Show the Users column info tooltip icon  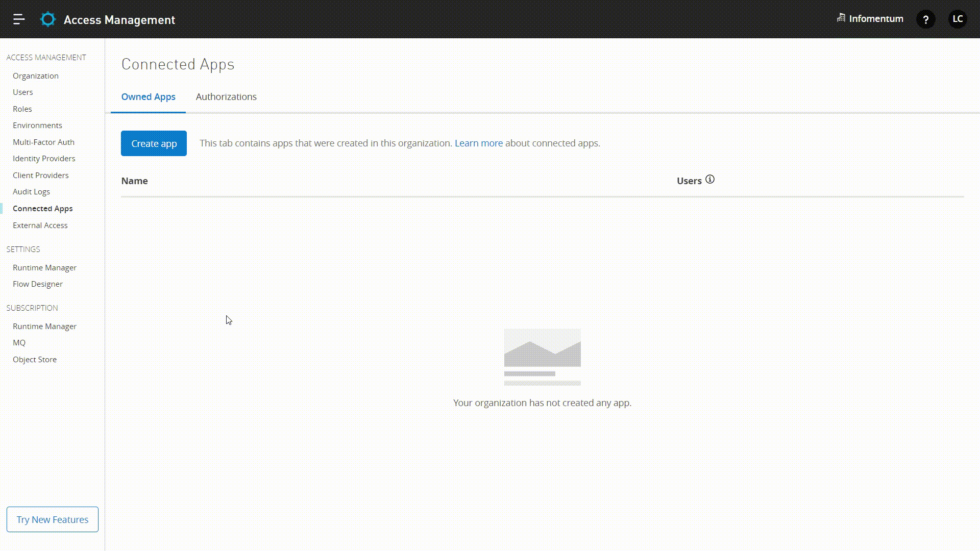710,179
